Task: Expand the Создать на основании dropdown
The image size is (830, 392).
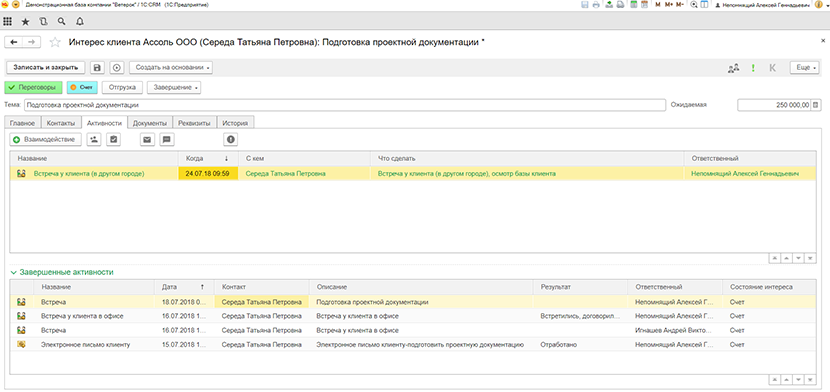Action: point(170,68)
